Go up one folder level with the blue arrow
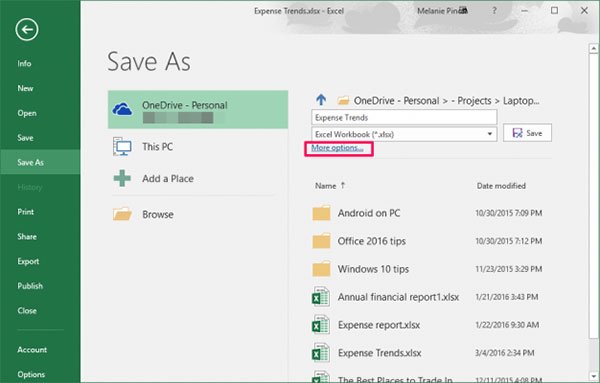 click(x=321, y=100)
